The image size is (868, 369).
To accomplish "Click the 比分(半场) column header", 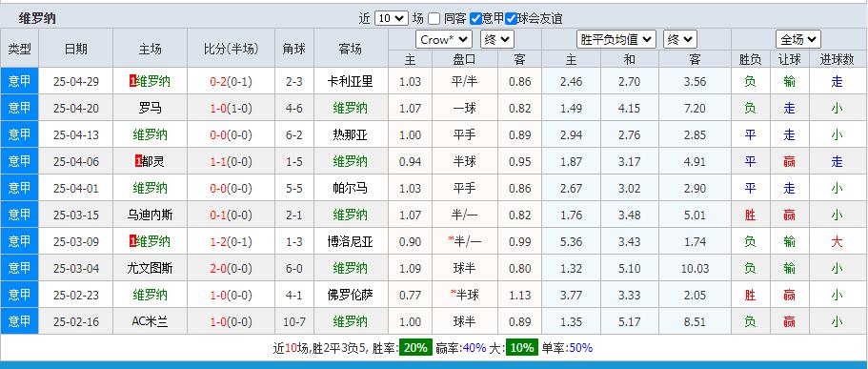I will tap(231, 49).
